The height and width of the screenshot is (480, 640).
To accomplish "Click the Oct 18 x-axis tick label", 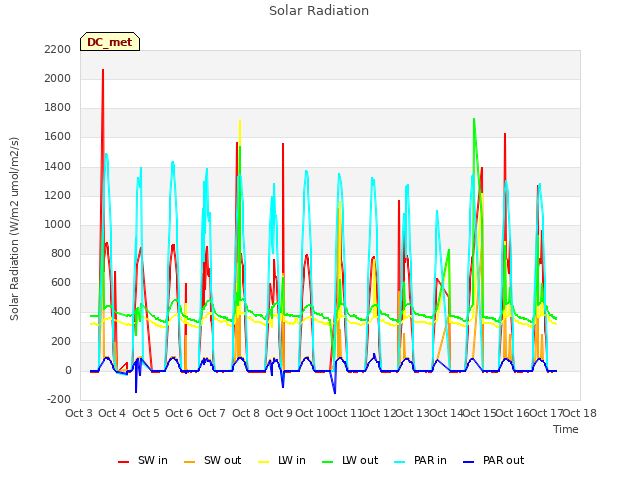I will click(580, 413).
